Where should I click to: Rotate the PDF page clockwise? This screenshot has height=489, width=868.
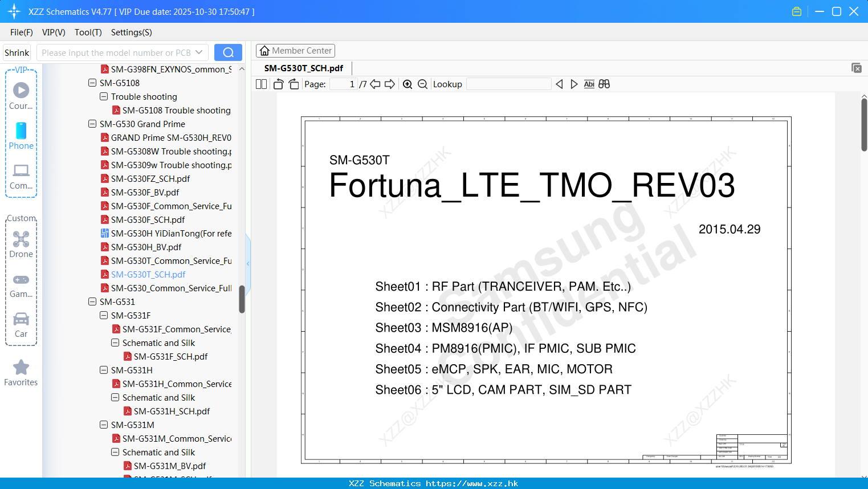(294, 84)
